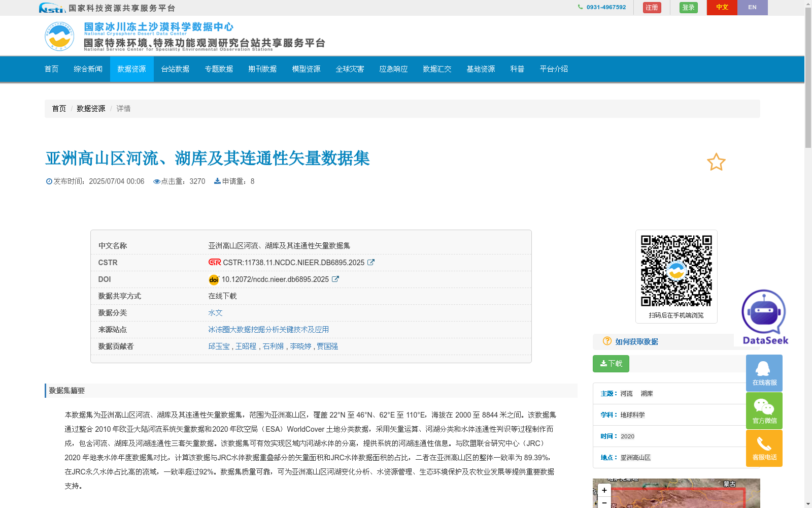
Task: Open 综合新闻 navigation item
Action: (x=88, y=69)
